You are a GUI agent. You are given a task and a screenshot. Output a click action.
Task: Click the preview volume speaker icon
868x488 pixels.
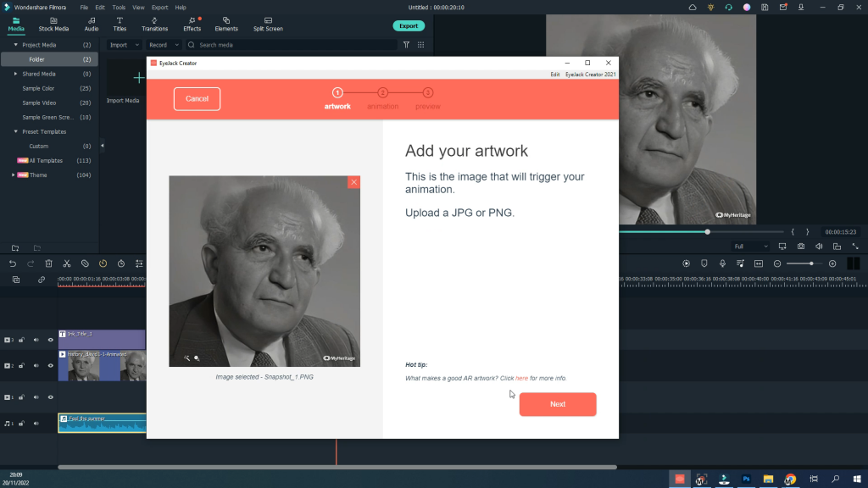pyautogui.click(x=819, y=247)
